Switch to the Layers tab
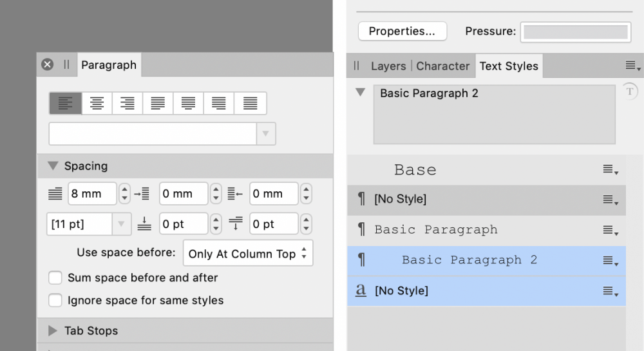Viewport: 644px width, 351px height. [388, 66]
